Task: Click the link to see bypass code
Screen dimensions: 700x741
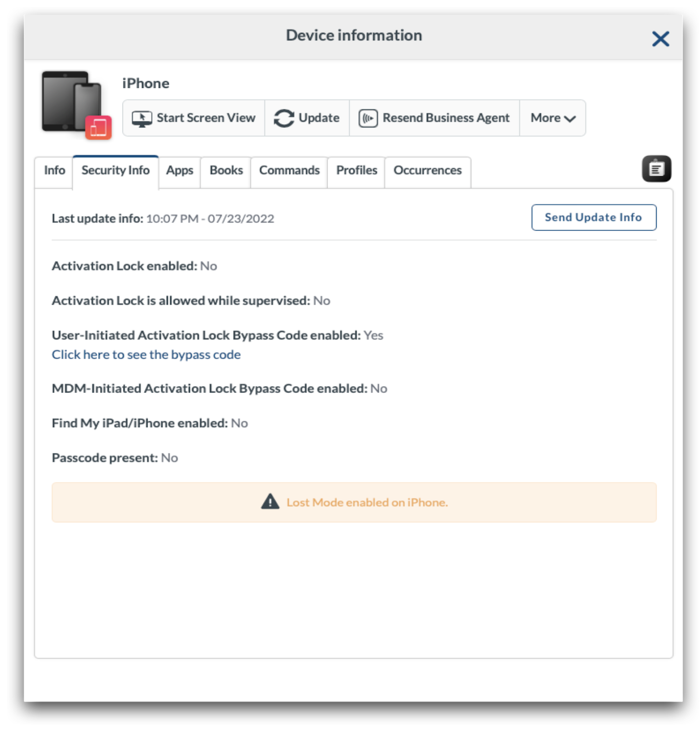Action: (146, 355)
